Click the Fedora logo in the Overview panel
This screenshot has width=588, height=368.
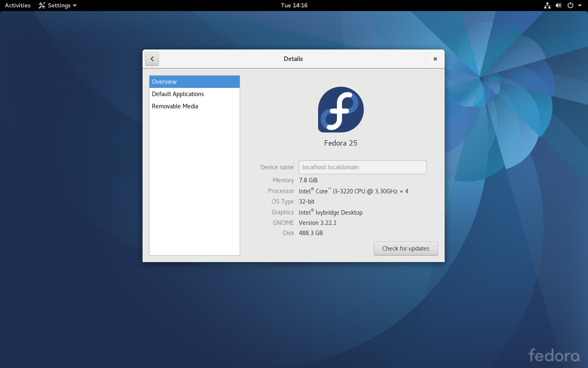click(341, 110)
